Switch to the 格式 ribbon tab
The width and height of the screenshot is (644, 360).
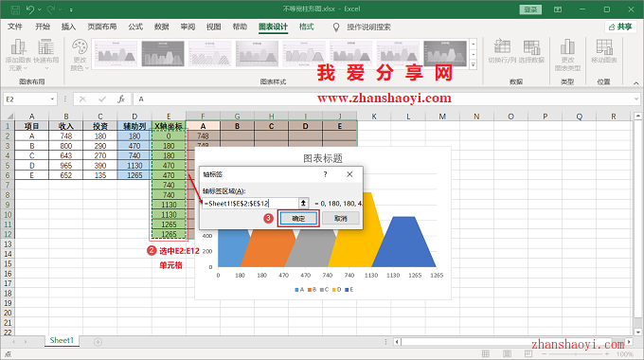[307, 27]
